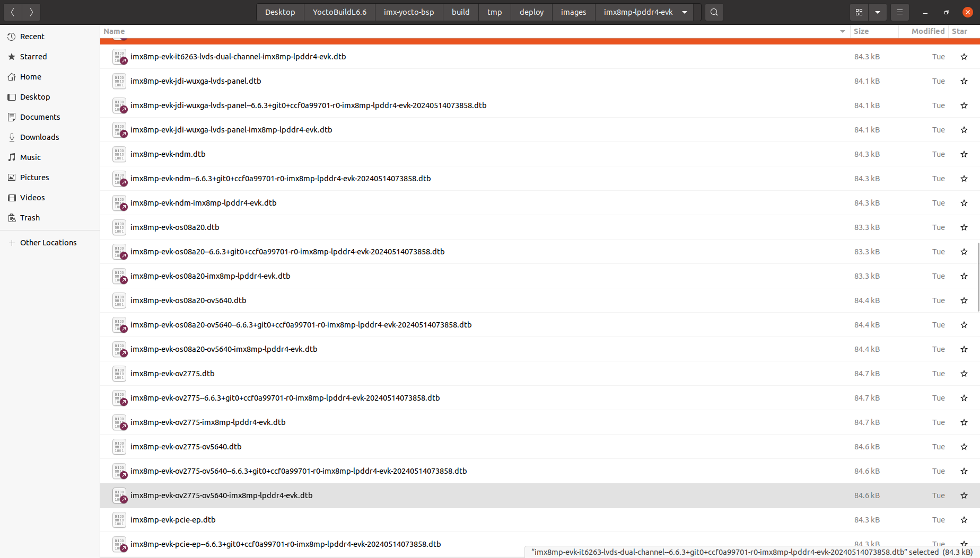
Task: Go to the deploy folder via the path bar
Action: tap(531, 12)
